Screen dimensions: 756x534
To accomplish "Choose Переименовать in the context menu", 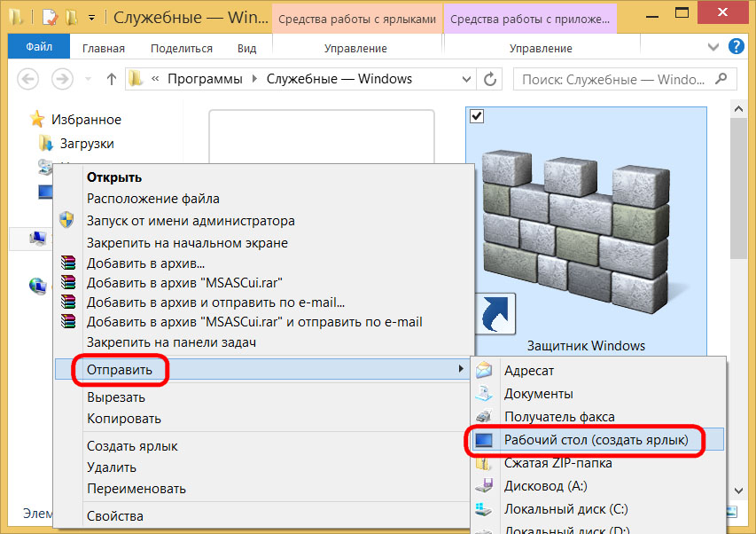I will tap(262, 489).
